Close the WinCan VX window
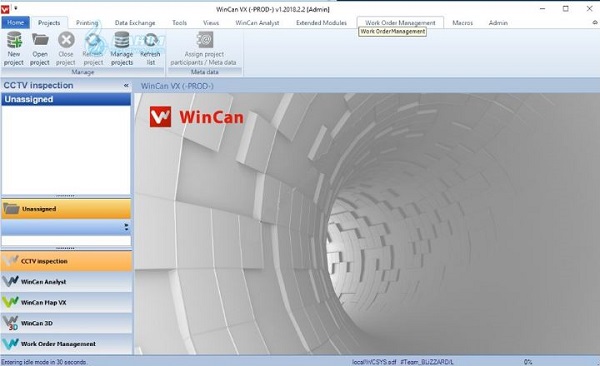 coord(589,9)
